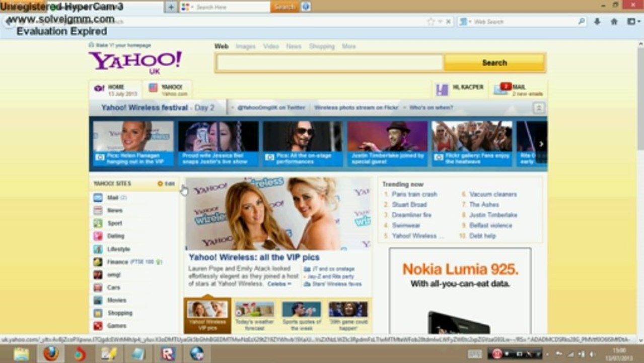
Task: Expand the More search category
Action: click(348, 46)
